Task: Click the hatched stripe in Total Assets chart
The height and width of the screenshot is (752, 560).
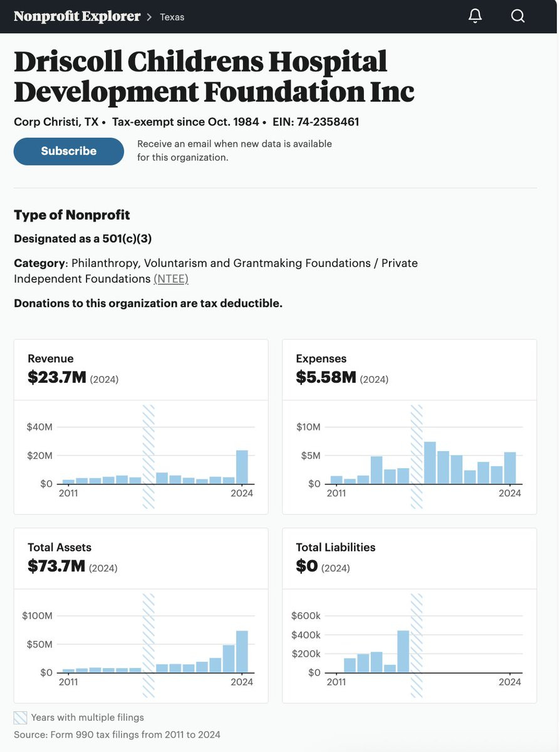Action: [x=148, y=645]
